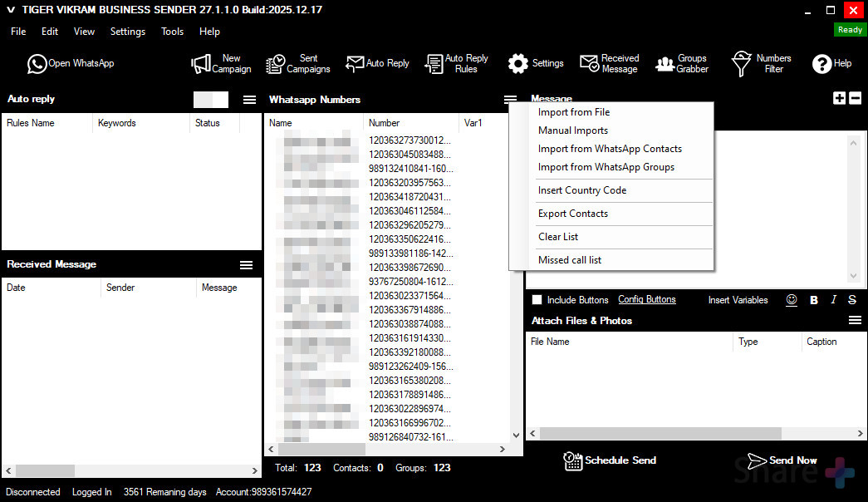Open Sent Campaigns

tap(298, 64)
